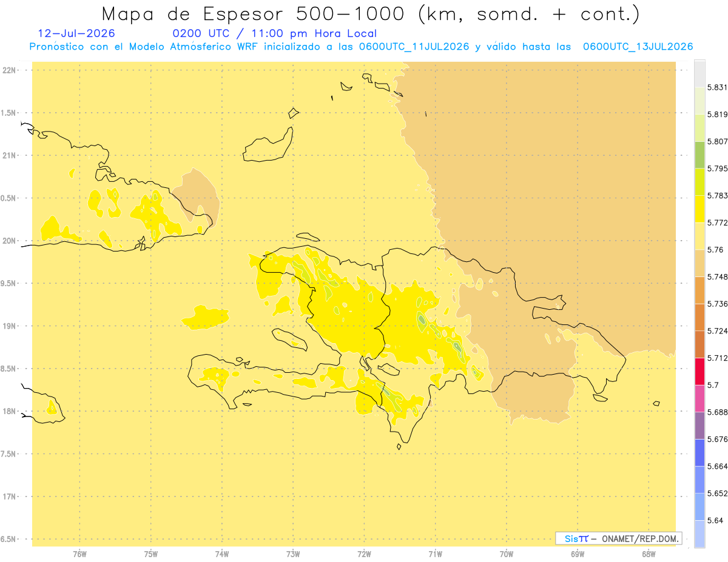Click the '5.736' scale value
The image size is (728, 562).
pyautogui.click(x=717, y=304)
